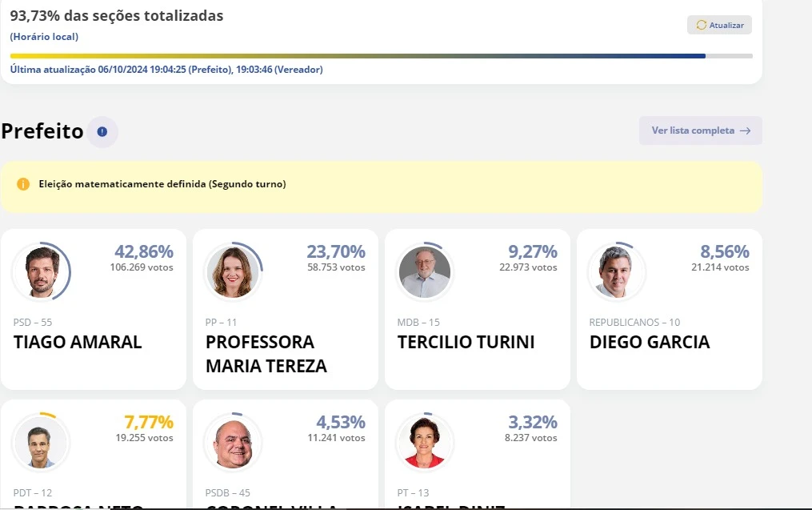
Task: Click Professora Maria Tereza's photo
Action: click(232, 272)
